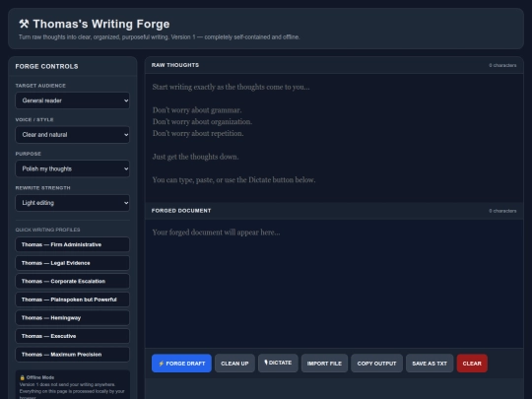The width and height of the screenshot is (532, 399).
Task: Apply the Thomas — Firm Administrative profile
Action: [x=72, y=244]
